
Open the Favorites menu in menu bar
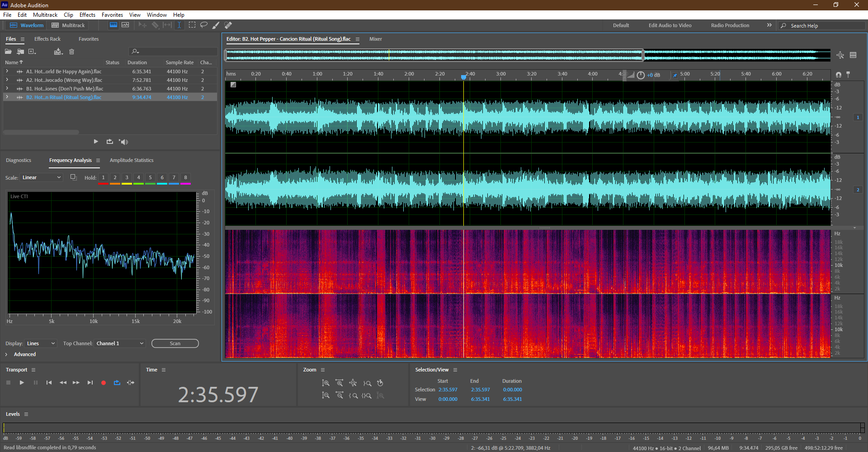(112, 15)
